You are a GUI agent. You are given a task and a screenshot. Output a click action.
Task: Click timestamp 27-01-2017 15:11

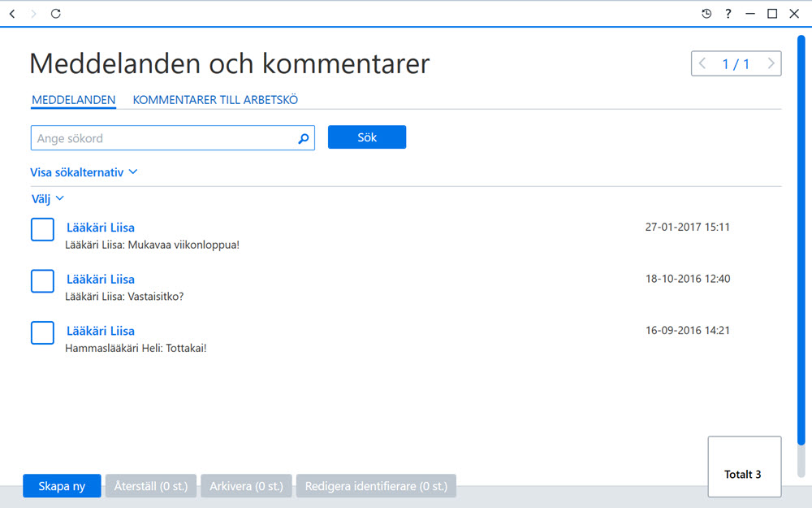point(688,227)
